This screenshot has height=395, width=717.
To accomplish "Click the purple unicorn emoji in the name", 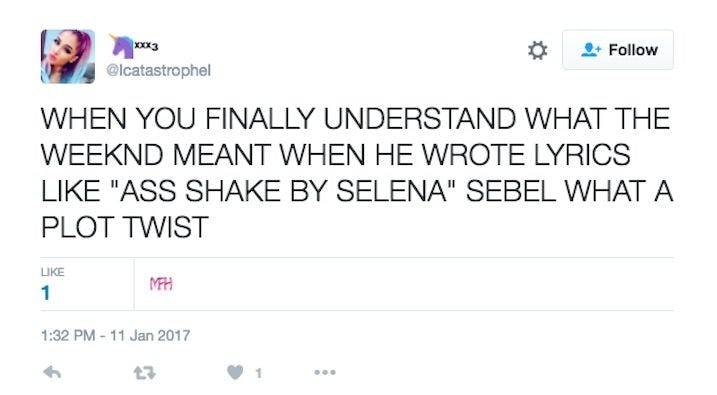I will click(x=121, y=46).
